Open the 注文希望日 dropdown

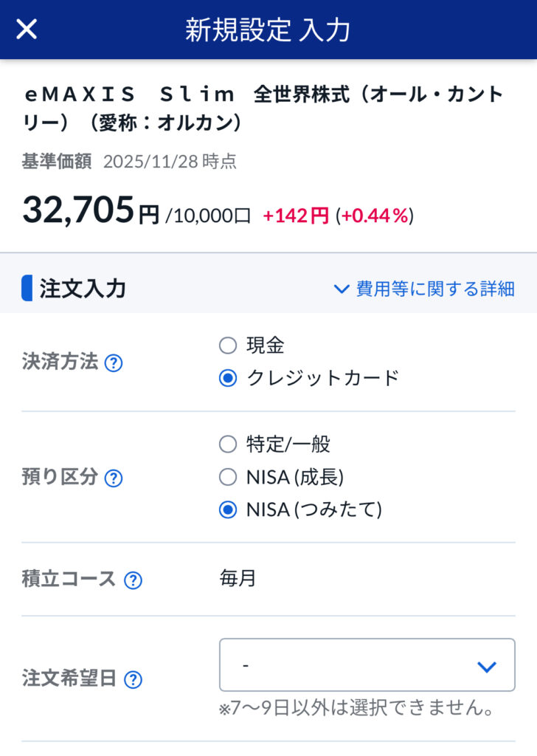[x=367, y=665]
